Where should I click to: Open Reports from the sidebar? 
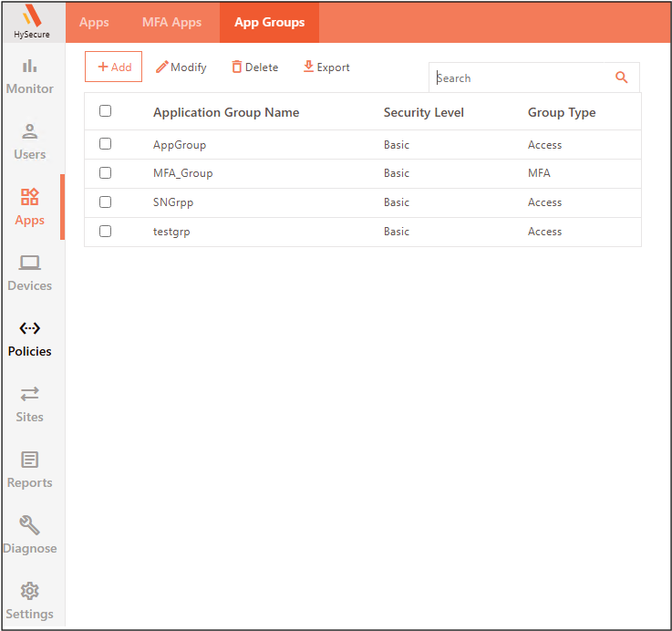click(30, 471)
